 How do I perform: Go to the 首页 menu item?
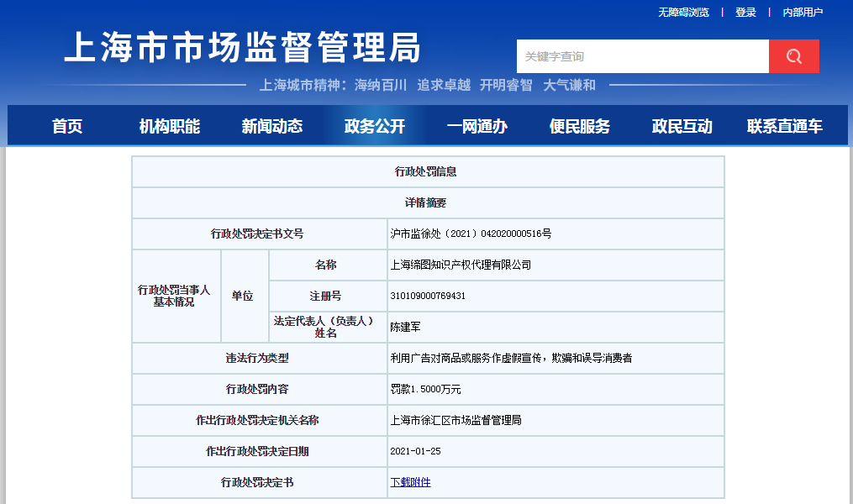[67, 126]
